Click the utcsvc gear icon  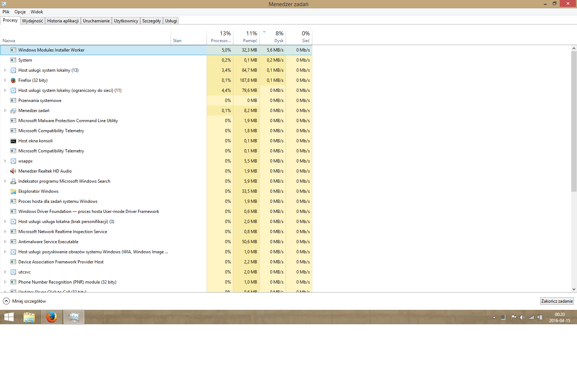(13, 272)
